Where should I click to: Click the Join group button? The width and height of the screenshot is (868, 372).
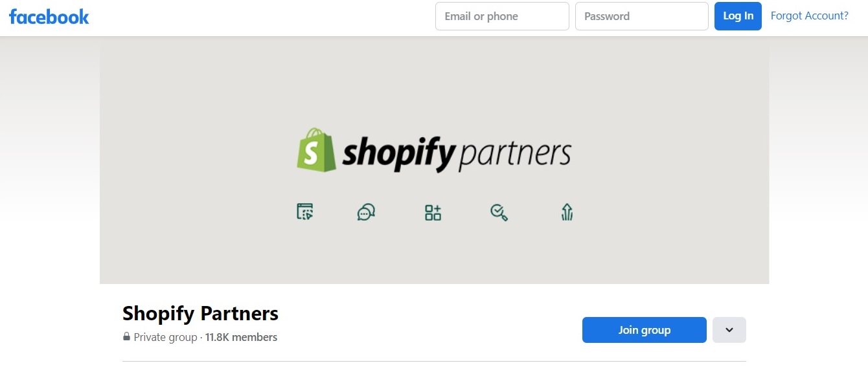[x=645, y=330]
